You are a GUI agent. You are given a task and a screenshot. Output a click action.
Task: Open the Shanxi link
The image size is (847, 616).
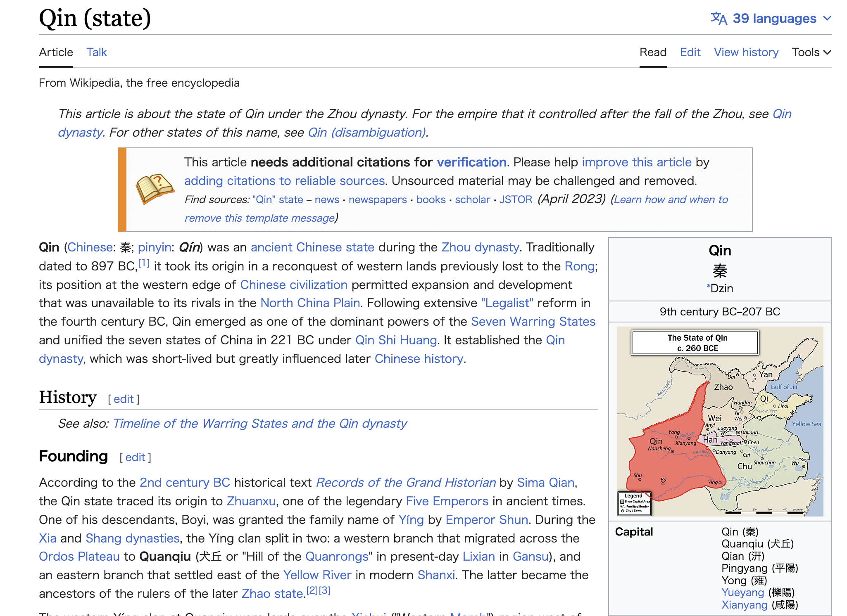(x=436, y=575)
